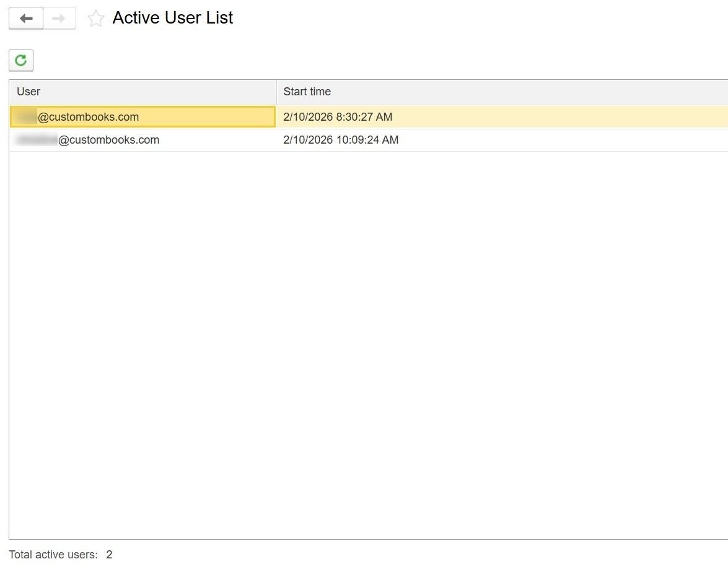The height and width of the screenshot is (572, 728).
Task: Click the total active users count 2
Action: coord(110,555)
